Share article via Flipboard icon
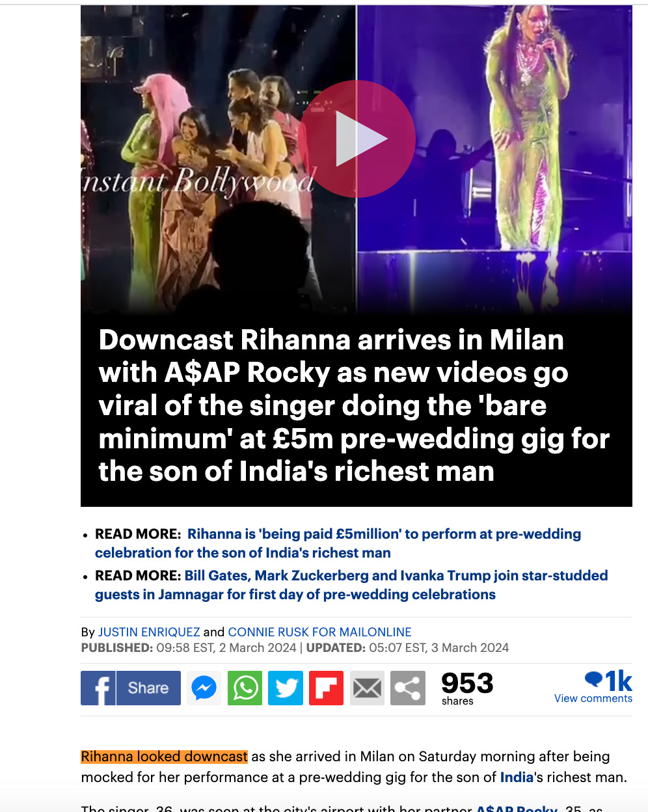The width and height of the screenshot is (648, 812). click(326, 688)
